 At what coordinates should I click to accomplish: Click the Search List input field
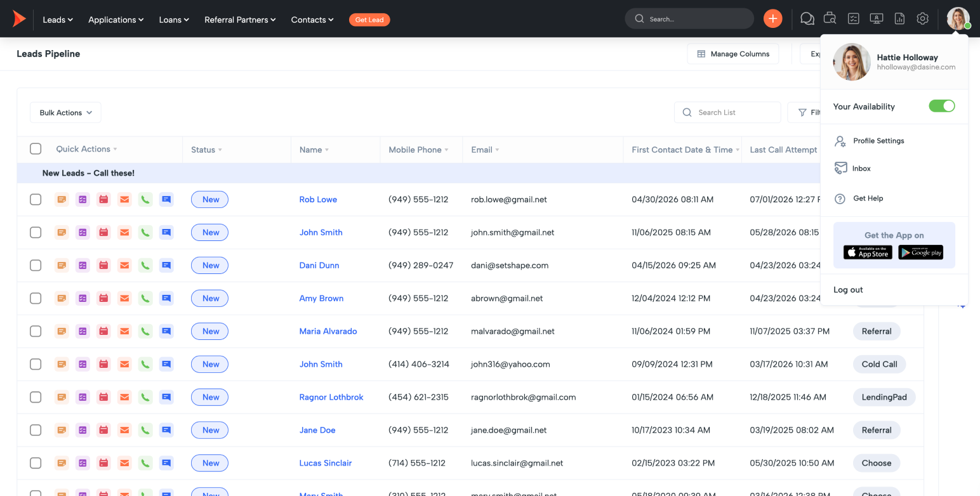tap(727, 112)
